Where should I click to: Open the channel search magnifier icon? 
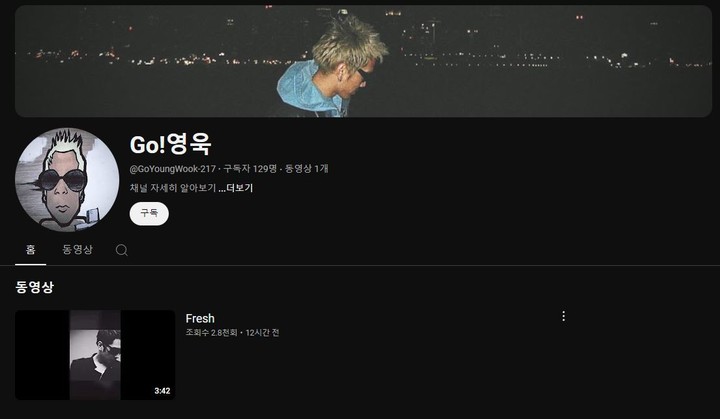[122, 250]
